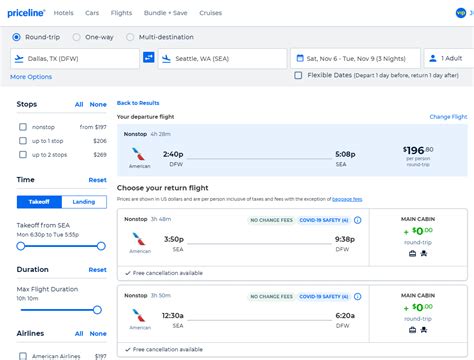Click the left takeoff time slider handle
Screen dimensions: 474x360
(21, 246)
